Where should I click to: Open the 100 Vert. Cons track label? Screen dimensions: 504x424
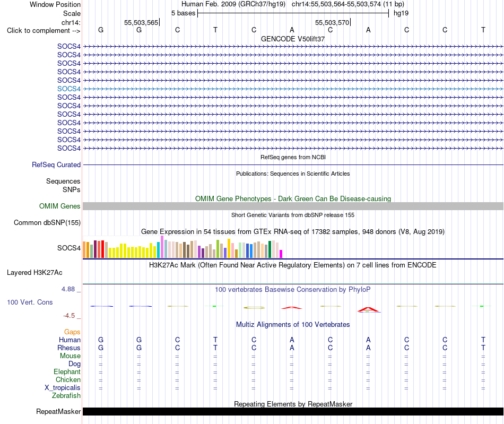pyautogui.click(x=30, y=302)
